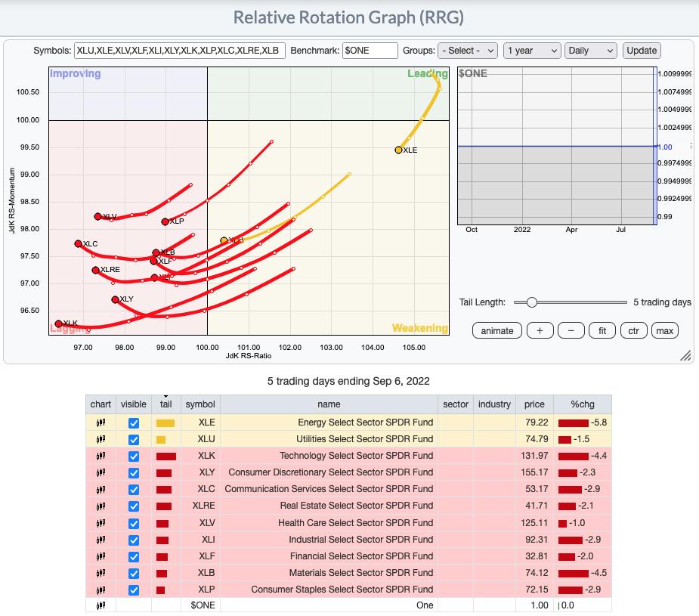Click the XLK head marker on the RRG
Screen dimensions: 699x616
click(x=58, y=323)
